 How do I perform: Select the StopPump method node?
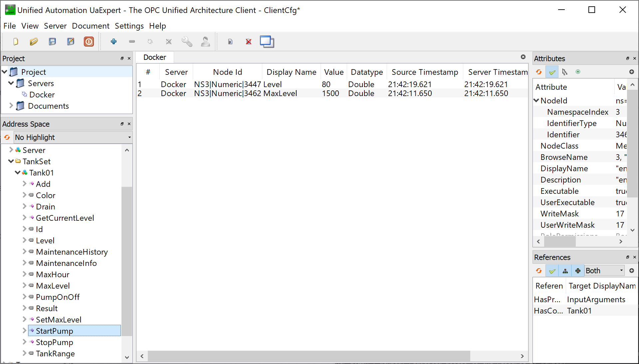click(54, 342)
